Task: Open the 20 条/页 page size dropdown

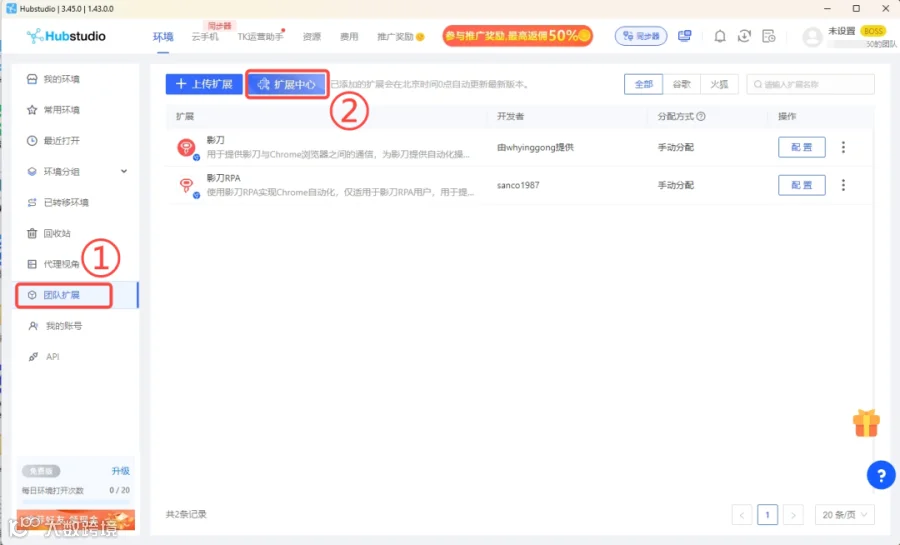Action: pos(844,515)
